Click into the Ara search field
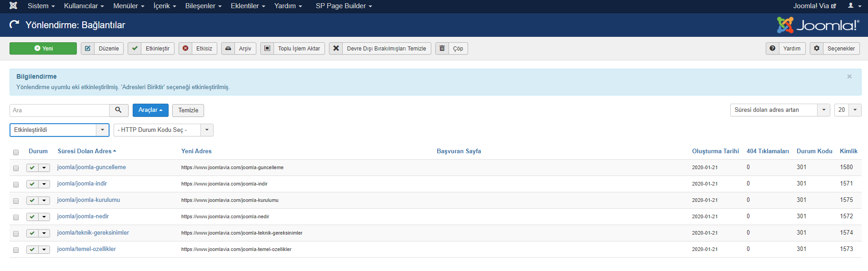 pyautogui.click(x=60, y=110)
